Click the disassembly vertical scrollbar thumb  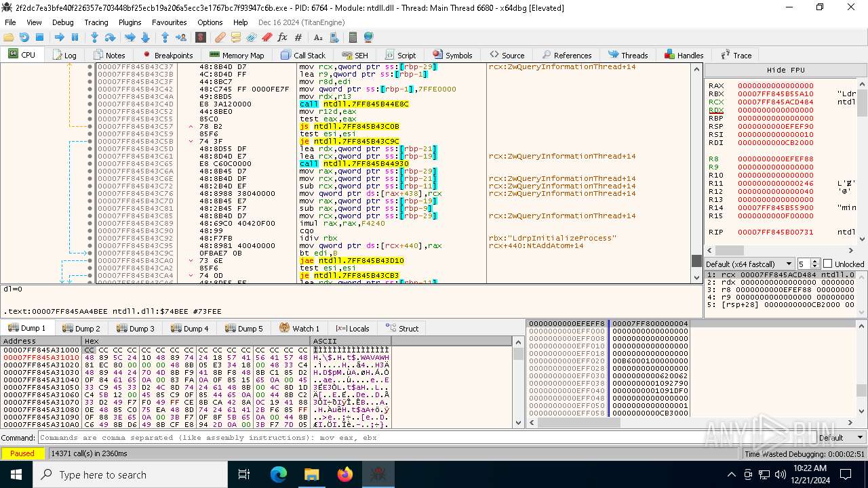(696, 261)
